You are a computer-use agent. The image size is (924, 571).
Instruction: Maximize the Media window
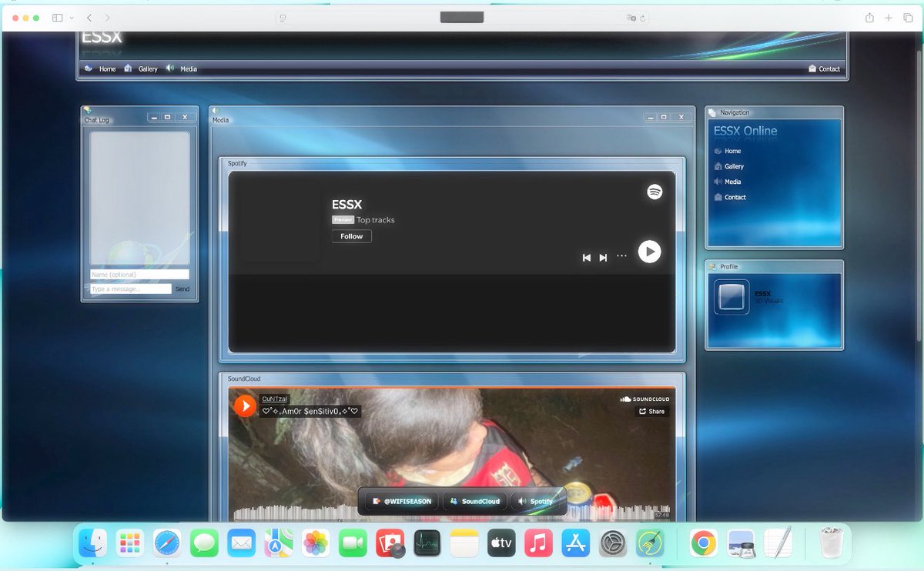pos(665,117)
